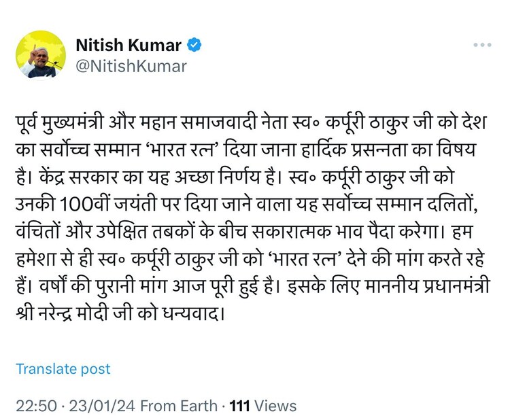Click the blue verified badge
This screenshot has width=510, height=420.
pos(194,46)
